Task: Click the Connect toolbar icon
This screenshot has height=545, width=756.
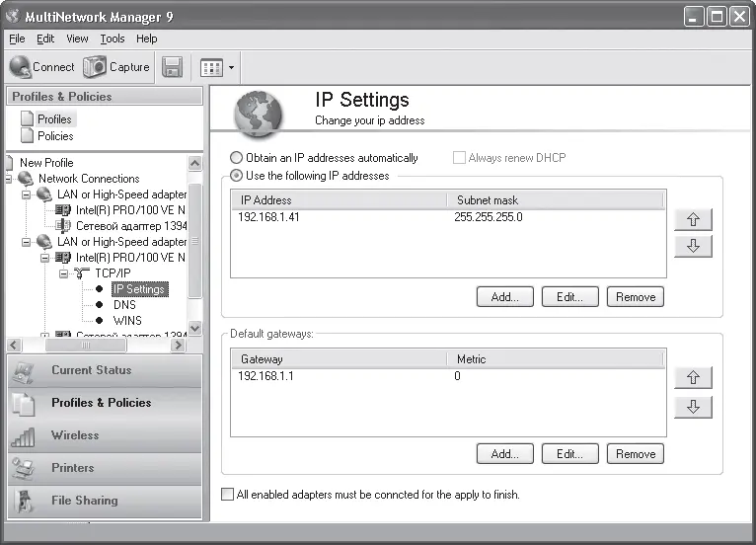Action: coord(20,67)
